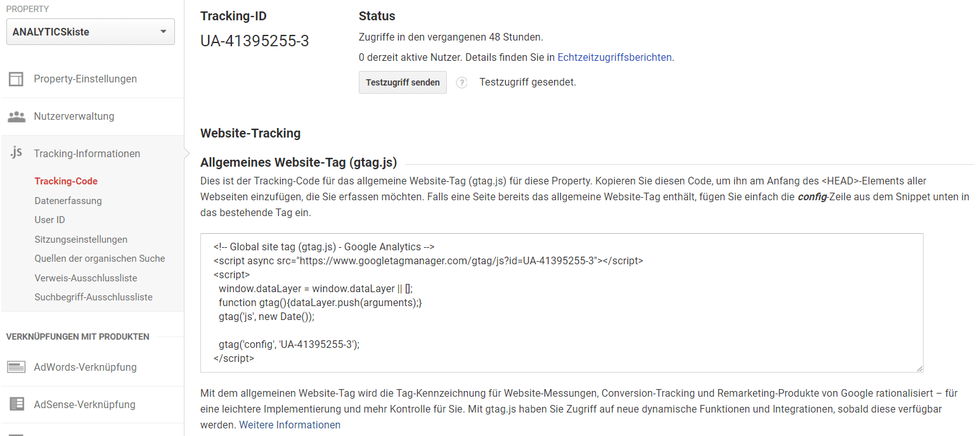Viewport: 980px width, 436px height.
Task: Click the gtag('js', new Date()) code line
Action: coord(266,316)
